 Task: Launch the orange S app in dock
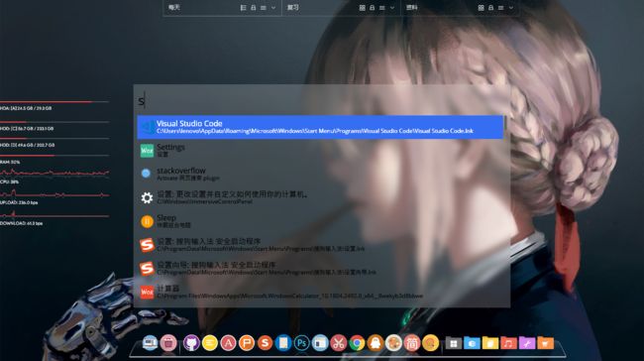click(265, 342)
